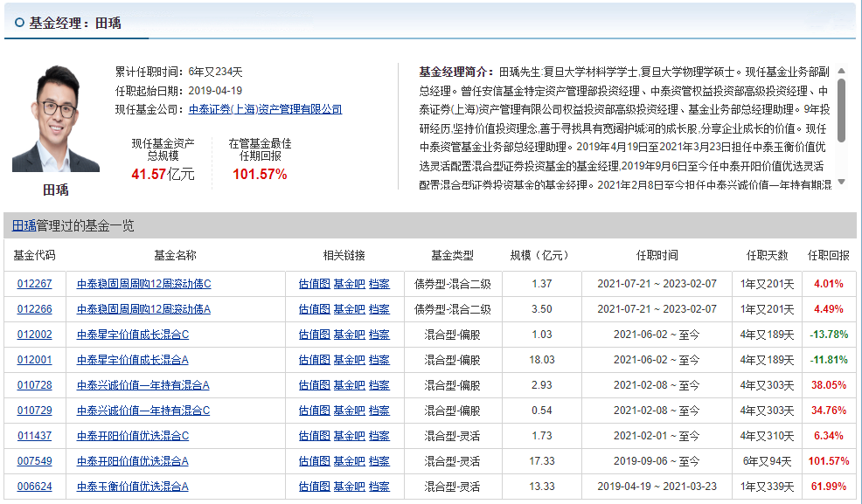
Task: Open 档案 for fund 012267
Action: point(379,284)
